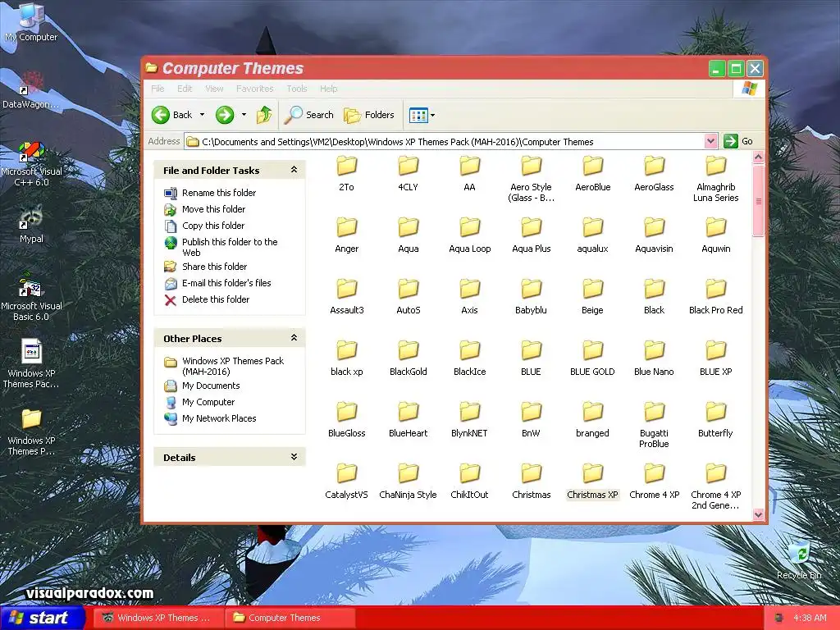Select the Blue Nano folder

pos(654,358)
